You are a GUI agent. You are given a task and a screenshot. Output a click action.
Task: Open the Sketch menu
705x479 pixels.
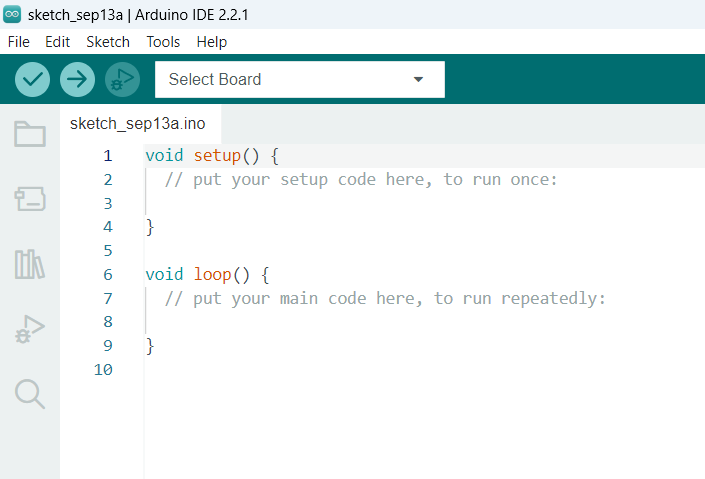click(108, 42)
